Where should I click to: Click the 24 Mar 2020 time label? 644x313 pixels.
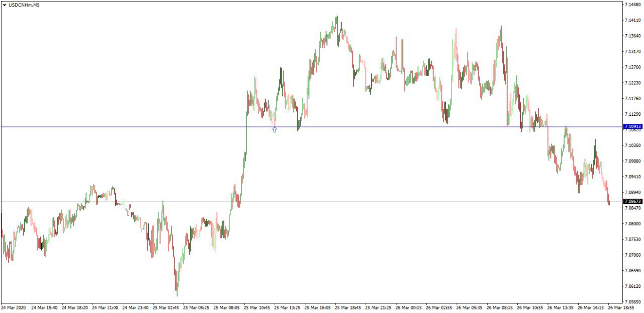pos(13,307)
